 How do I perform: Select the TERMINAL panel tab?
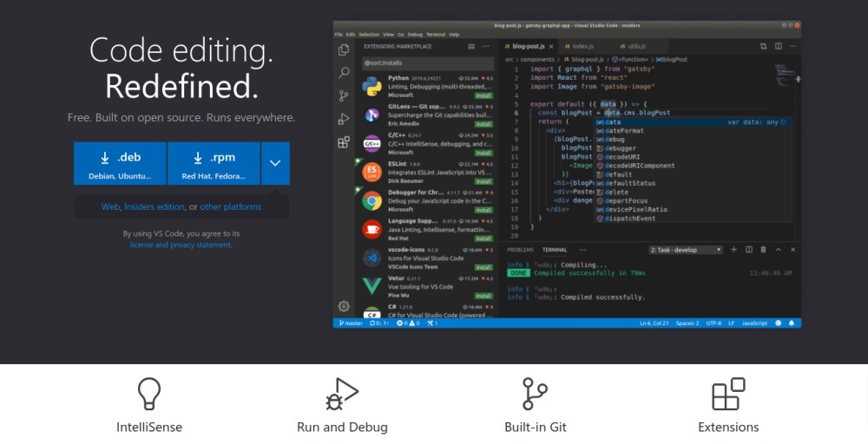point(555,250)
